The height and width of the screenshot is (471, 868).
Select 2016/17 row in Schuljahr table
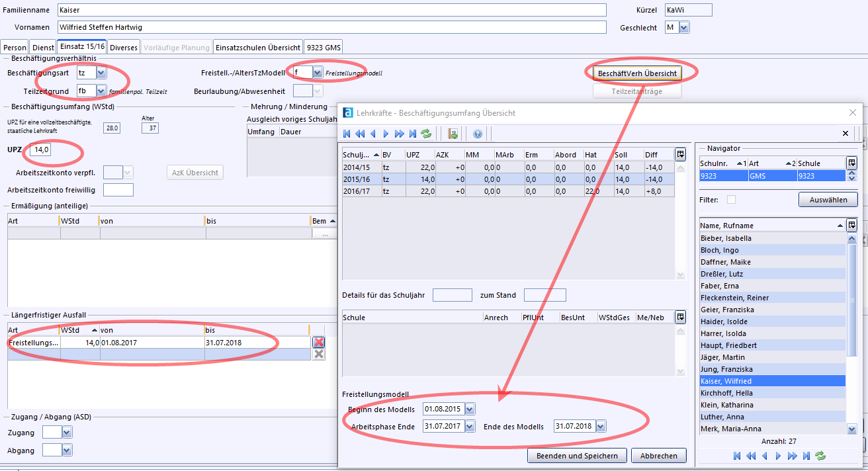(508, 191)
